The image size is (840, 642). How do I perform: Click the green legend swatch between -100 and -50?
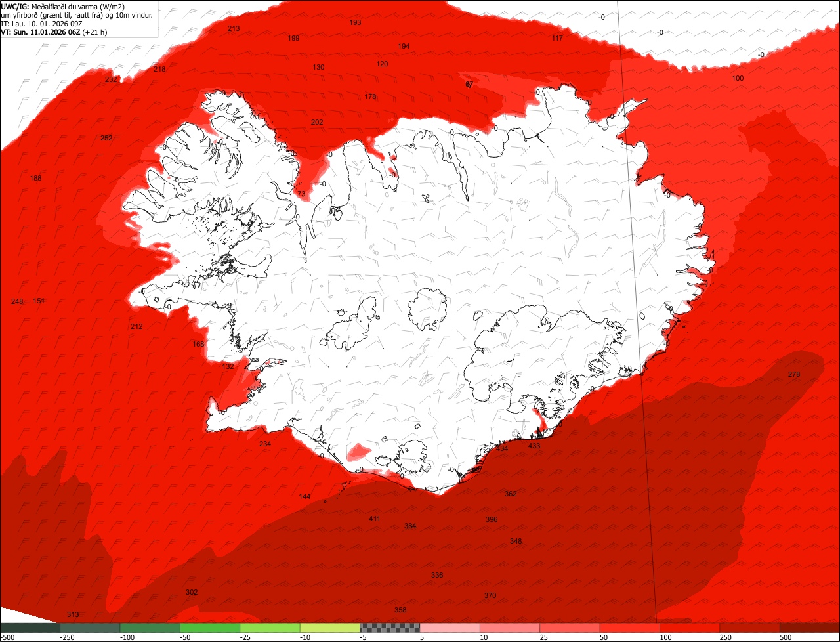(150, 628)
